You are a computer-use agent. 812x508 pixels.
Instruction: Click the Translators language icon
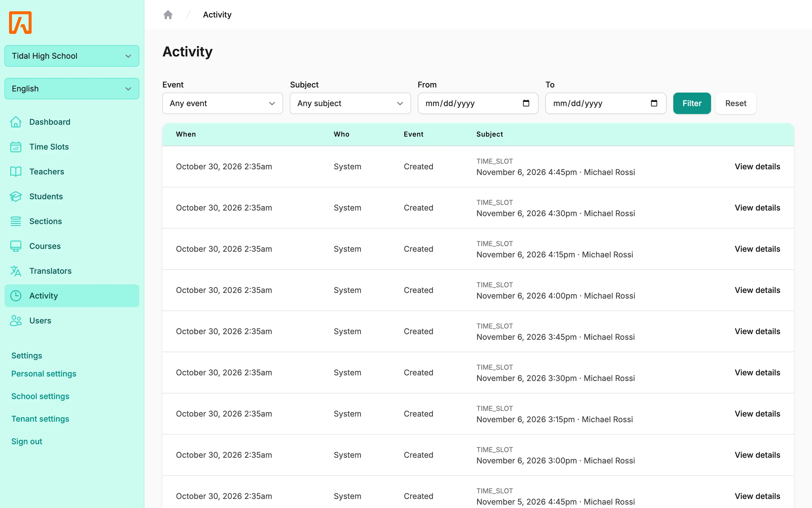click(x=16, y=271)
